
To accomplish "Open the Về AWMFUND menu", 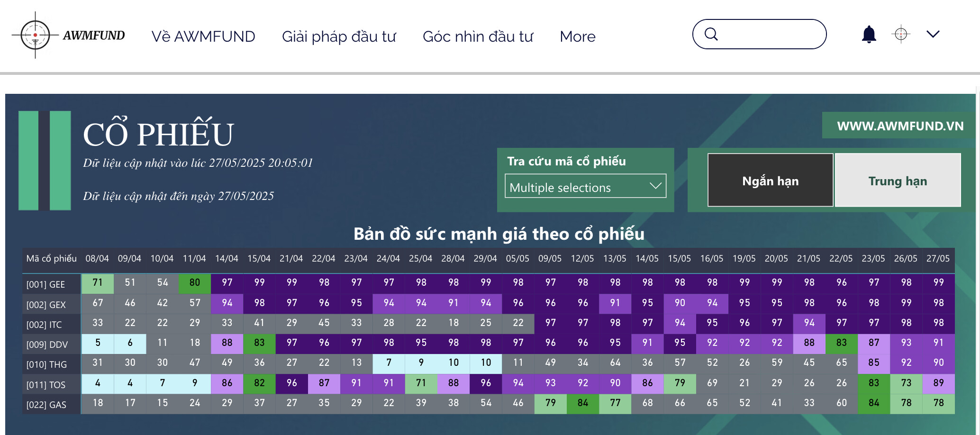I will click(x=203, y=36).
